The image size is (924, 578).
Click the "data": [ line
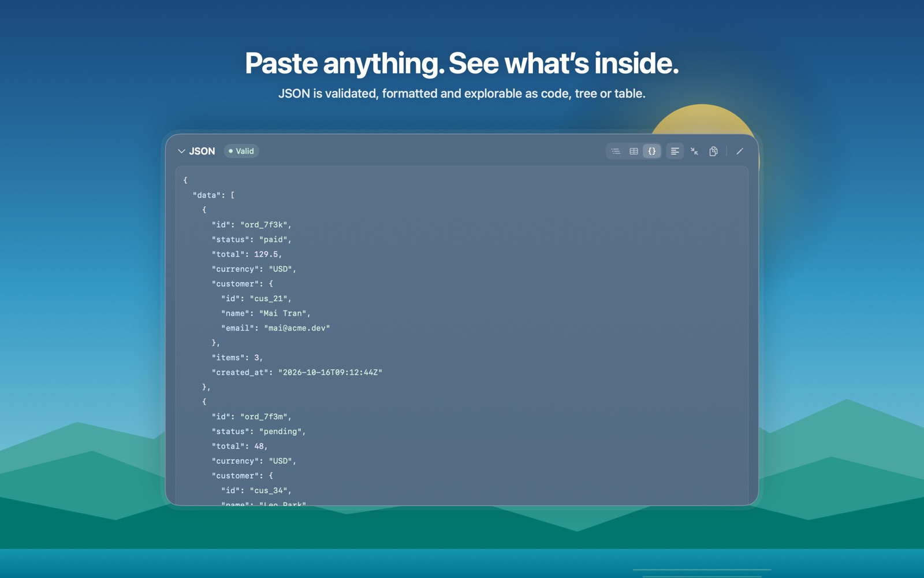(x=214, y=195)
